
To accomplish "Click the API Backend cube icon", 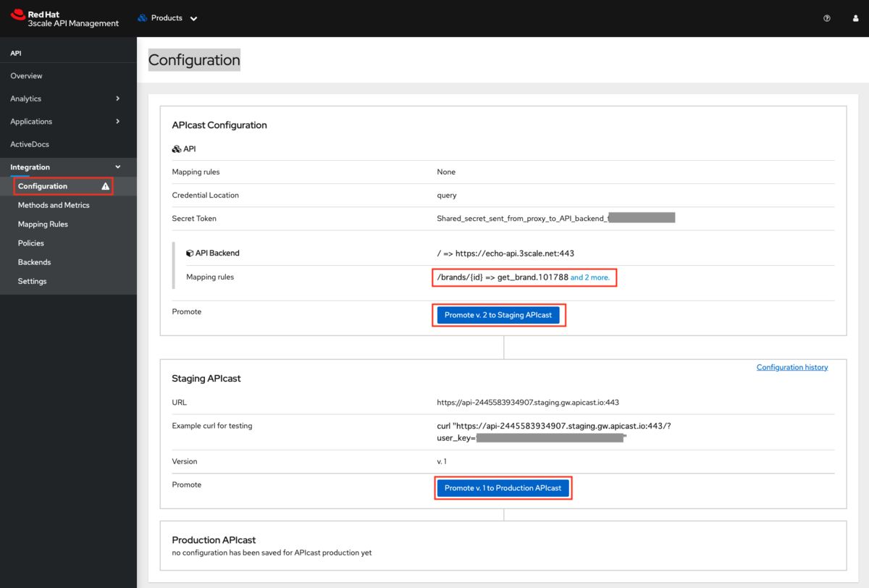I will (x=190, y=253).
